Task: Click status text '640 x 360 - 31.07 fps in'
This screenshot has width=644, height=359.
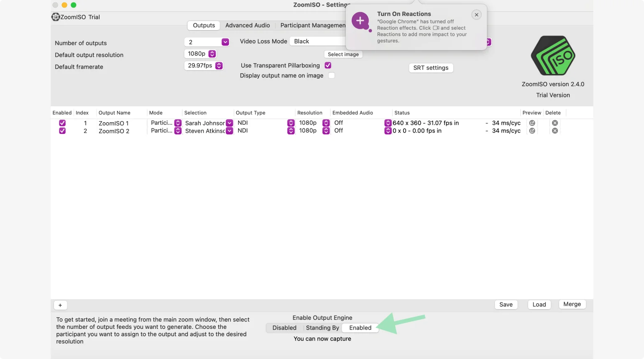Action: point(426,123)
